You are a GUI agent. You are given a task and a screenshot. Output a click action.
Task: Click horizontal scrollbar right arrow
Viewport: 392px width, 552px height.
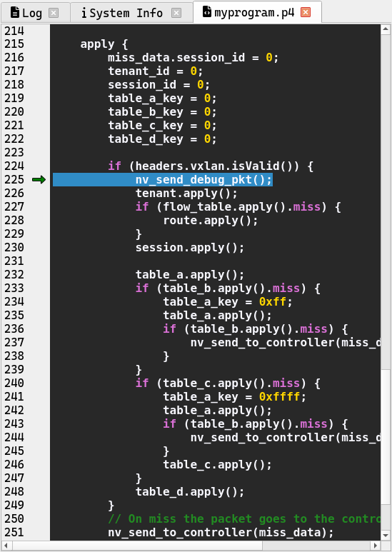[376, 546]
